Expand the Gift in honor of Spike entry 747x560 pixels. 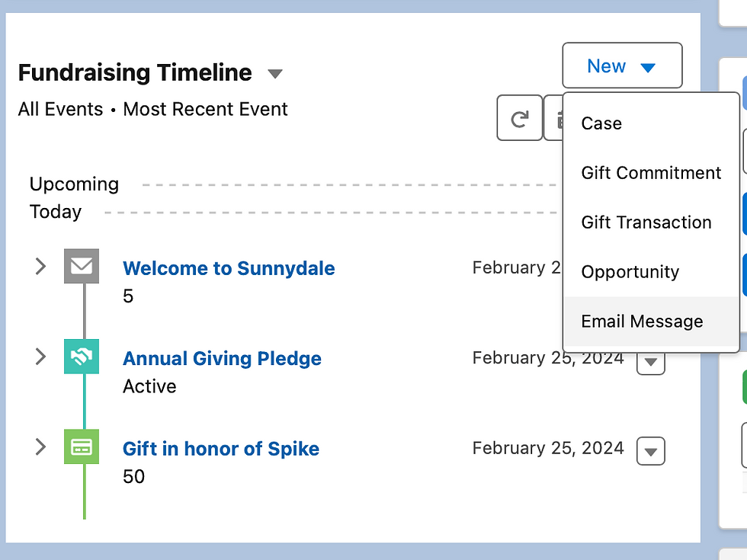point(40,447)
